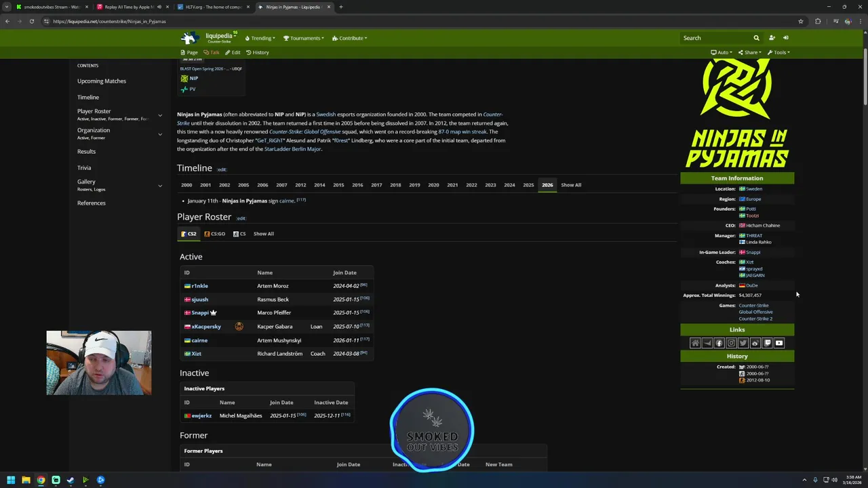Click the browser back arrow
This screenshot has width=868, height=488.
[7, 21]
